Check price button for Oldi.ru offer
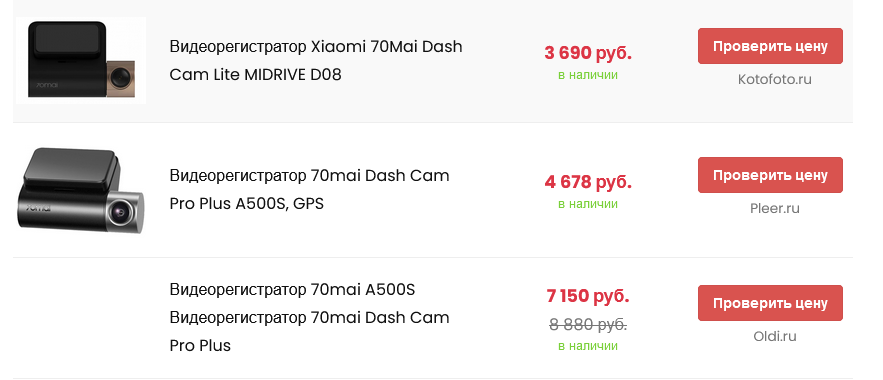Image resolution: width=883 pixels, height=380 pixels. click(x=770, y=303)
